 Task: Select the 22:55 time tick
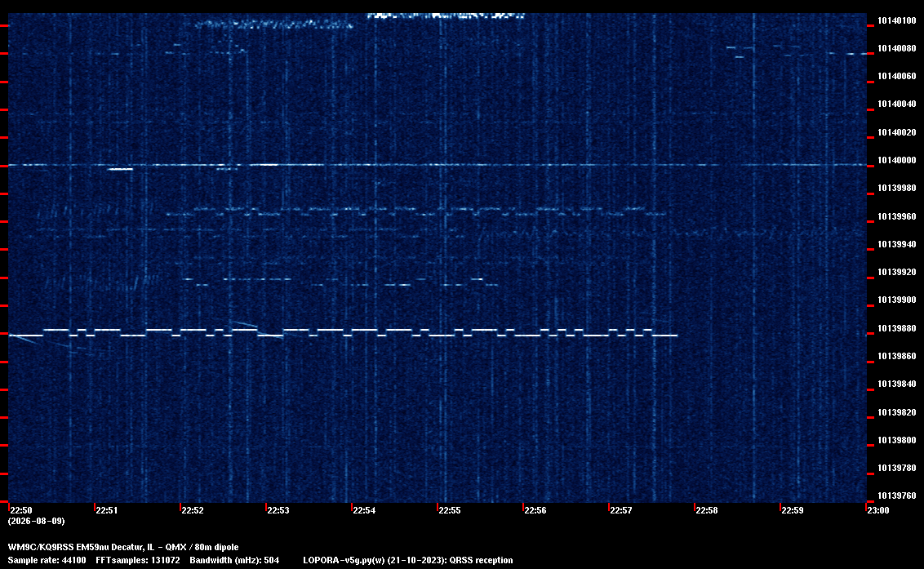click(x=449, y=510)
